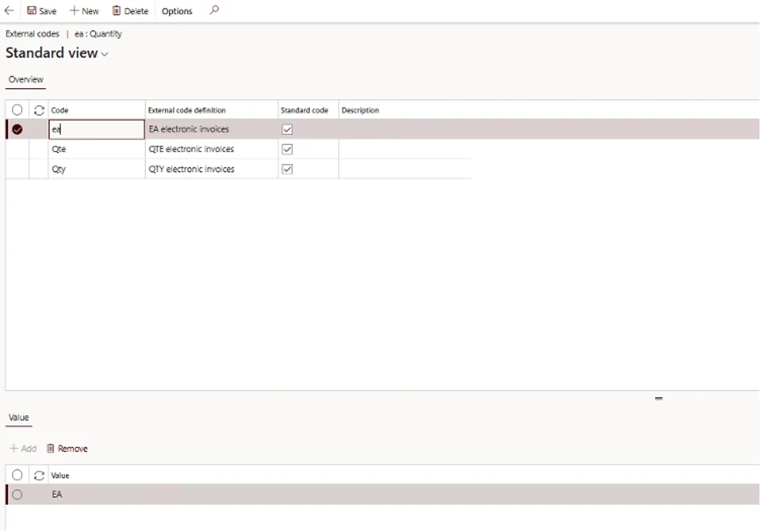
Task: Click EA electronic invoices cell
Action: point(212,129)
